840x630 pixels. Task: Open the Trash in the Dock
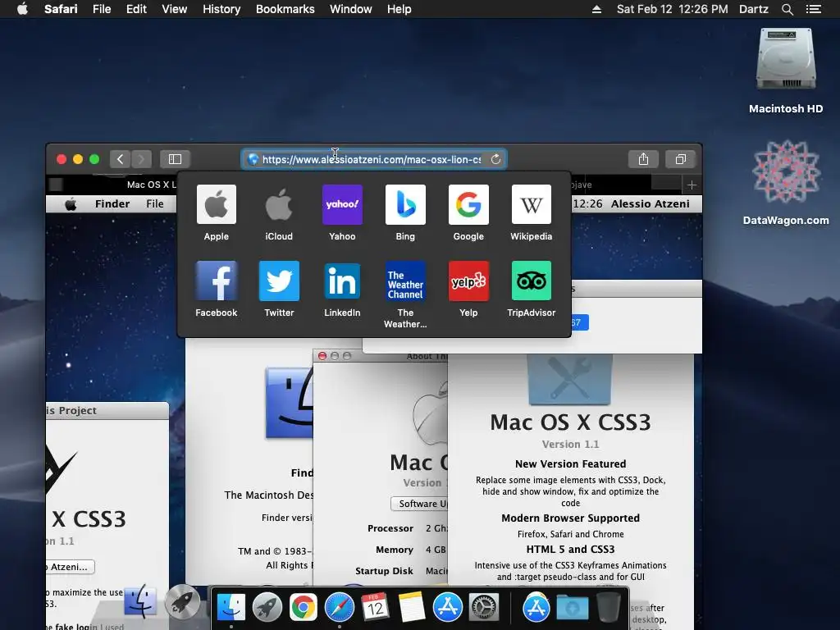point(608,608)
